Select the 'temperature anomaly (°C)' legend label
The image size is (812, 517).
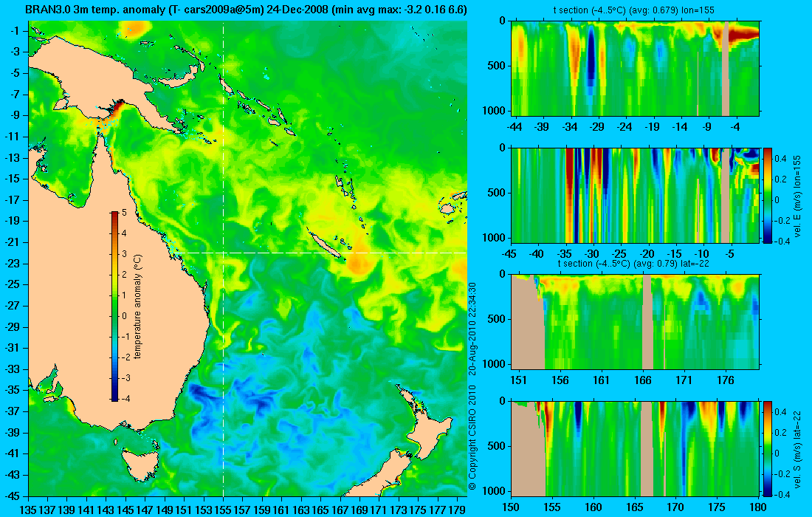138,307
